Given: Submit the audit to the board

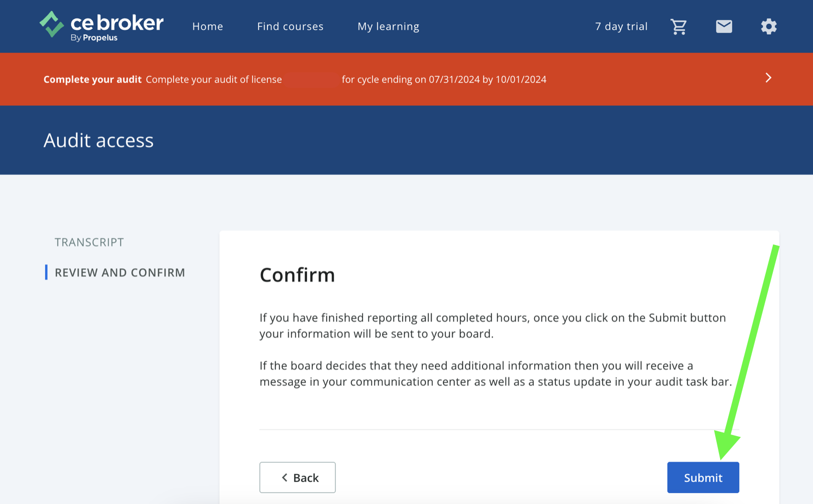Looking at the screenshot, I should (703, 477).
